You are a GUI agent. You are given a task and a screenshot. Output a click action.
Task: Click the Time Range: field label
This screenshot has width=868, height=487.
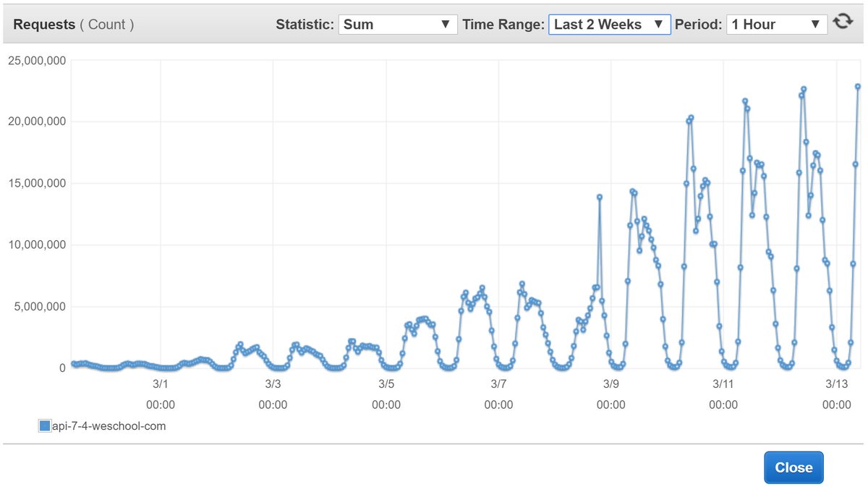tap(503, 24)
